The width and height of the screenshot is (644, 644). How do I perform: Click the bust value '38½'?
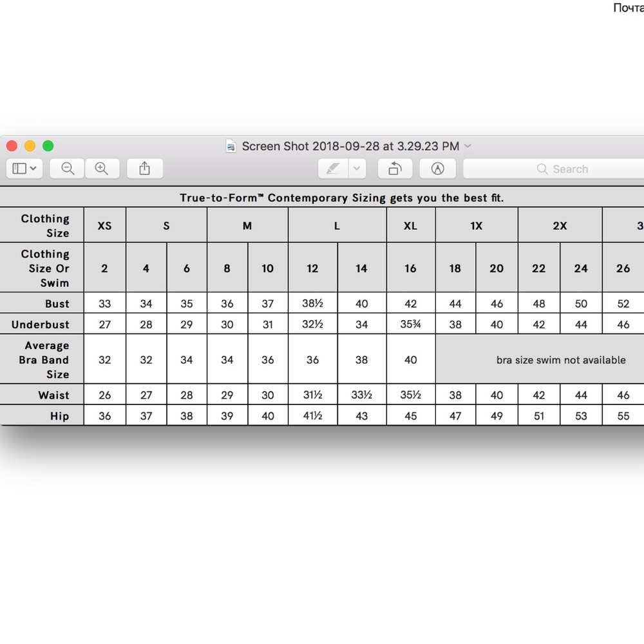point(312,303)
